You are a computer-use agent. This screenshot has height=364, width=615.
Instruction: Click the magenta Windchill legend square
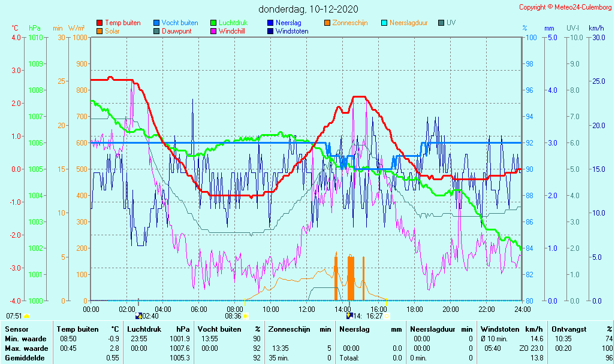(213, 31)
